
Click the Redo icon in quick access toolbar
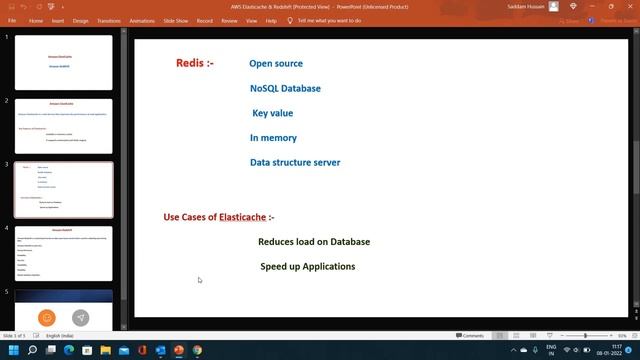pyautogui.click(x=39, y=7)
